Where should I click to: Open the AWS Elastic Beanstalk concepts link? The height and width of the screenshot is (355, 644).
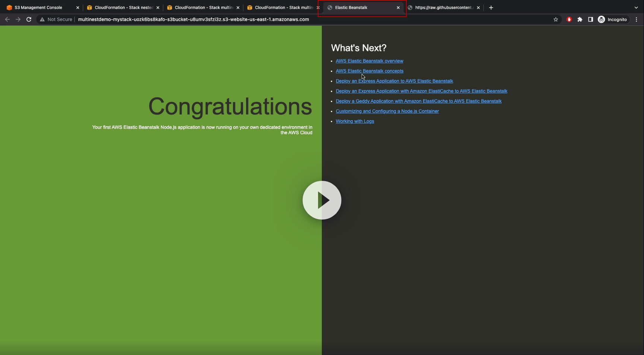pyautogui.click(x=369, y=71)
